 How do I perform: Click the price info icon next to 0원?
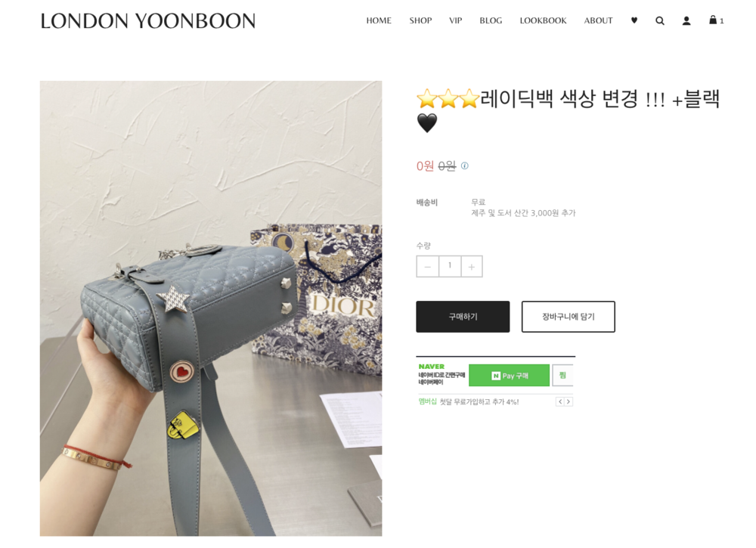click(x=465, y=166)
